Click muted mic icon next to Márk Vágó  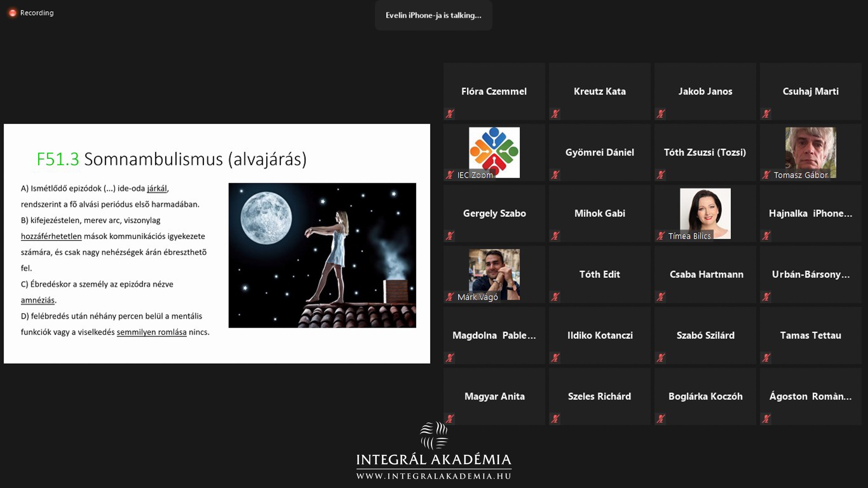click(450, 297)
